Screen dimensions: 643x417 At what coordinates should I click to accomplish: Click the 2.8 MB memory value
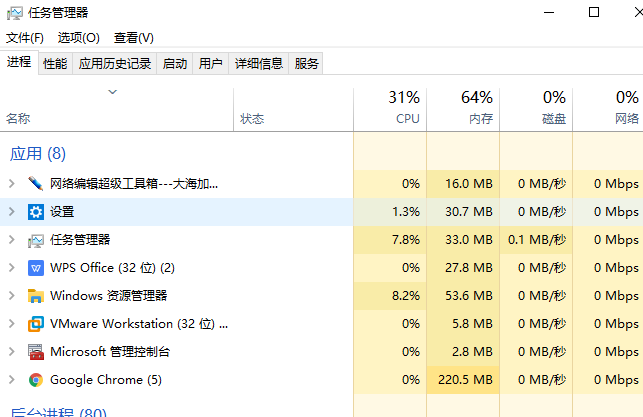coord(472,351)
